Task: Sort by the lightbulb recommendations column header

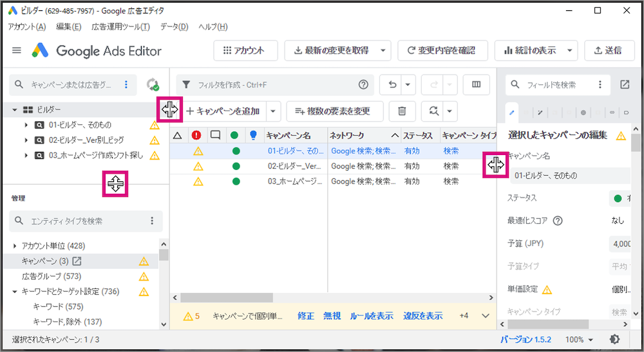Action: tap(253, 135)
